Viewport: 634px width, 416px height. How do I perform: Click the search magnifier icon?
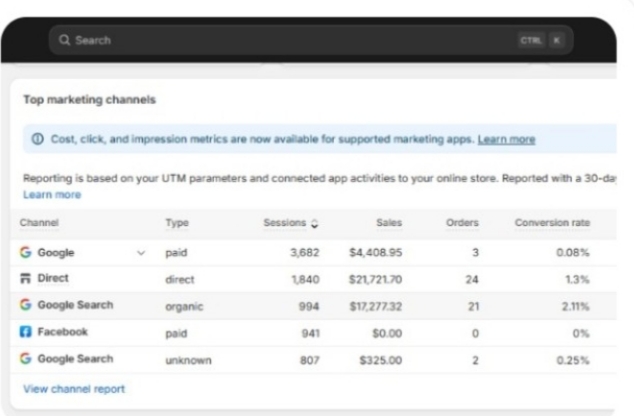(64, 40)
